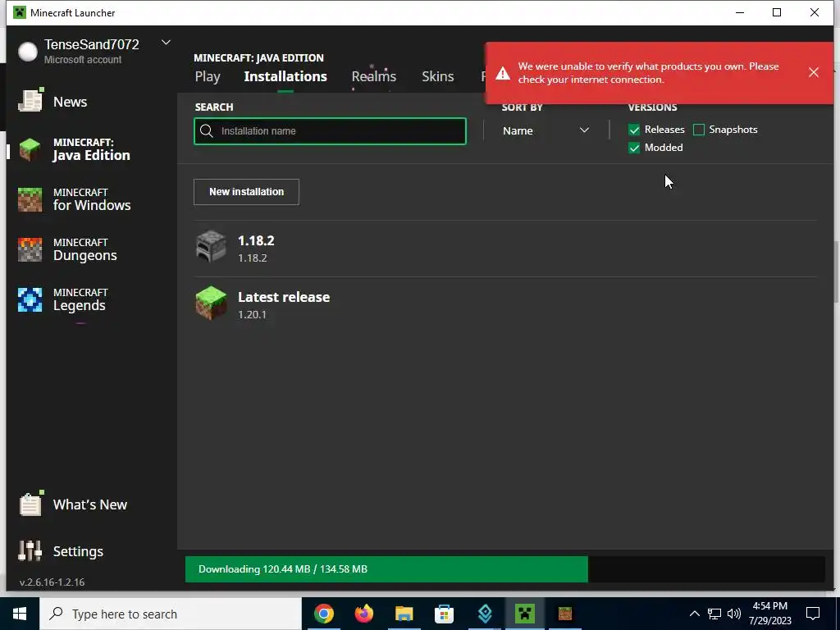This screenshot has width=840, height=630.
Task: Open the network status tray icon
Action: (x=714, y=614)
